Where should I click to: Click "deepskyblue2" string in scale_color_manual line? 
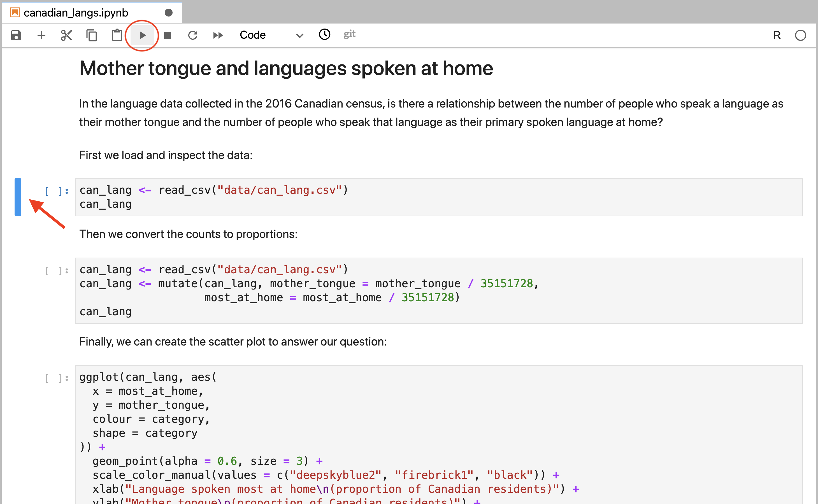point(336,475)
